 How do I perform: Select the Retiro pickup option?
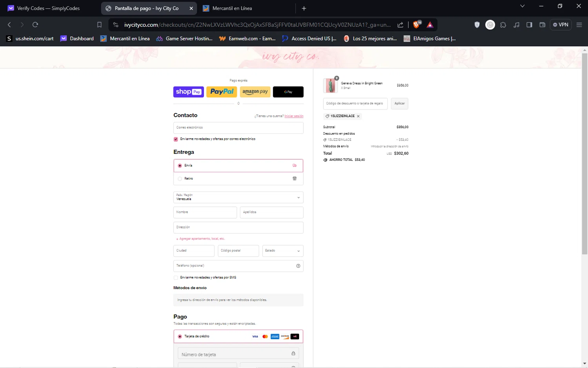click(x=238, y=179)
